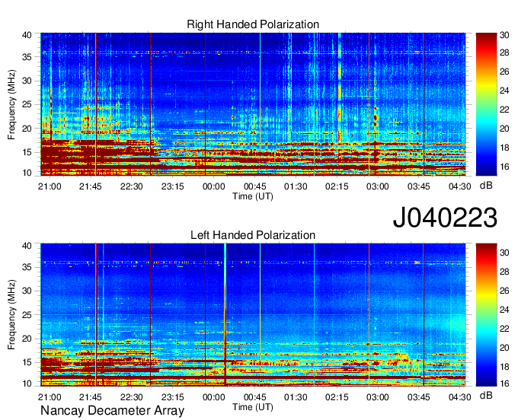Screen dimensions: 518x420
Task: Click the 21:45 tick on bottom time axis
Action: 91,397
